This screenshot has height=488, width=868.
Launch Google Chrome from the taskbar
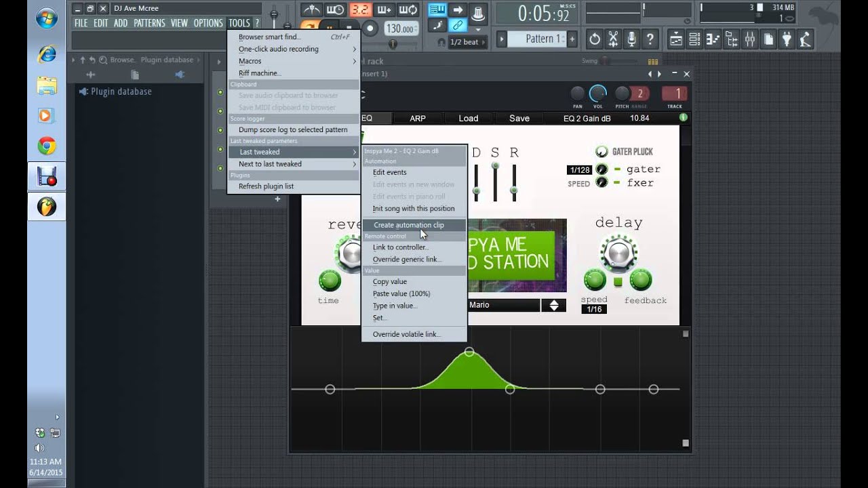click(x=46, y=146)
